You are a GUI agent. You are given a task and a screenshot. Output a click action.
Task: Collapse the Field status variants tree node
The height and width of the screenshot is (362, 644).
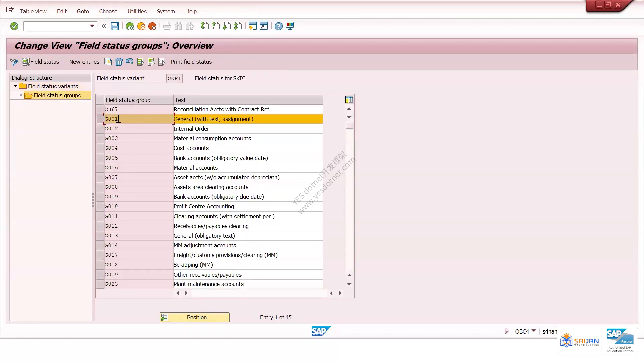pos(15,86)
